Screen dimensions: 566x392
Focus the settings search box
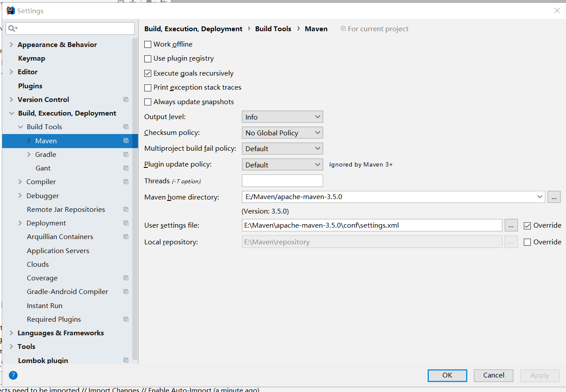pyautogui.click(x=70, y=29)
